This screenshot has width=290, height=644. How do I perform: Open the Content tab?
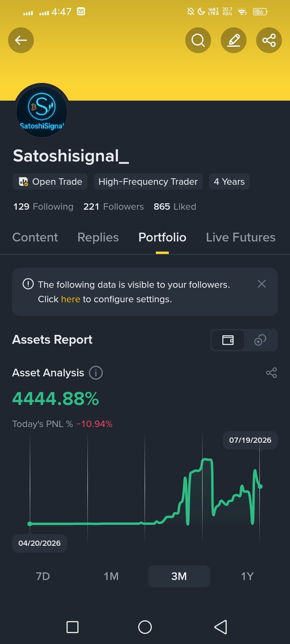point(35,237)
